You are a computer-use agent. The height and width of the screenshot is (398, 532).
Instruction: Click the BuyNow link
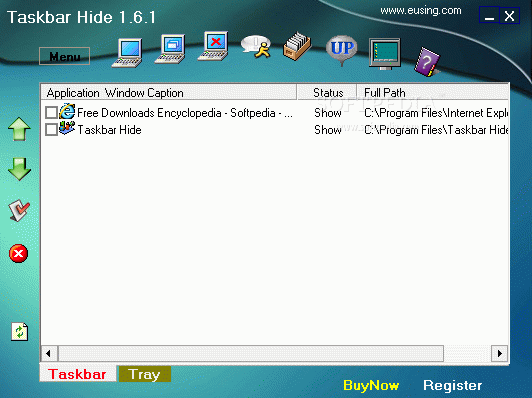click(371, 385)
